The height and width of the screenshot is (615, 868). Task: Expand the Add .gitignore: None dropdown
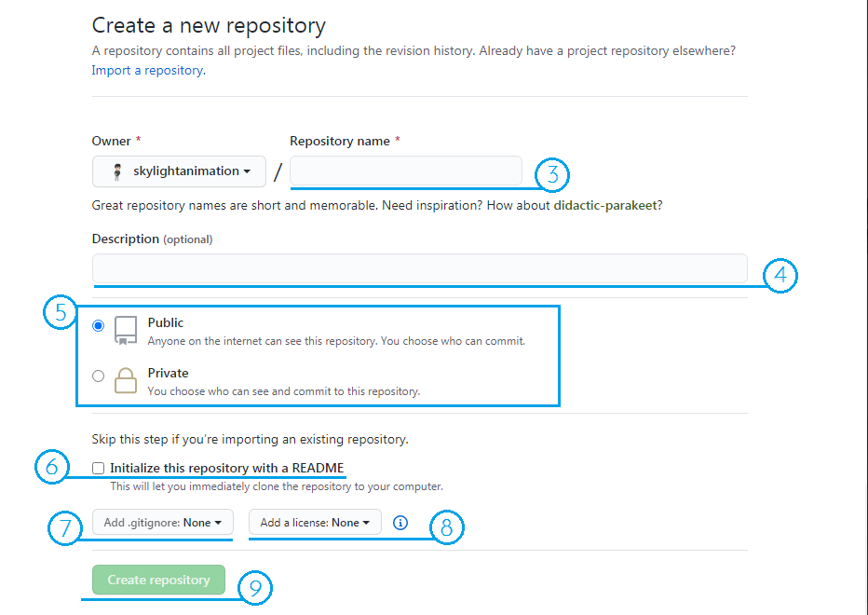tap(162, 523)
